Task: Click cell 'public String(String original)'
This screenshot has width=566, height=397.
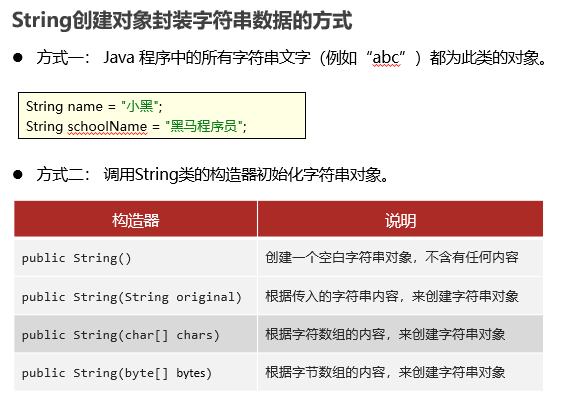Action: coord(136,297)
